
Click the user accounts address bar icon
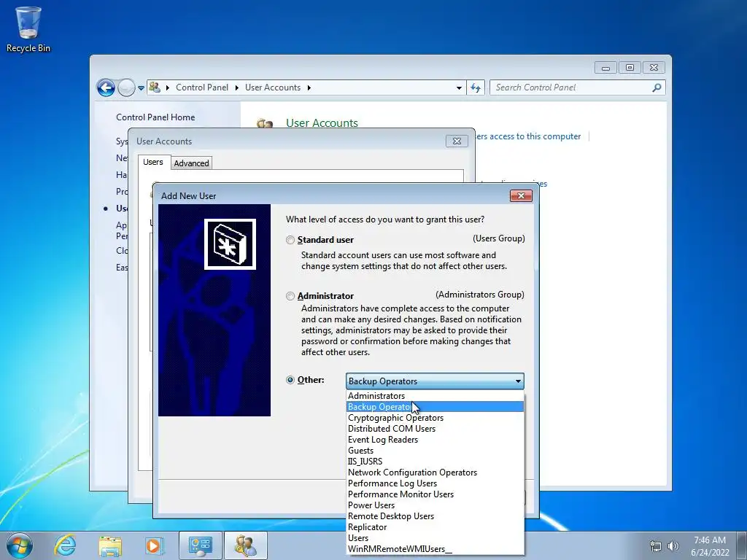click(155, 87)
